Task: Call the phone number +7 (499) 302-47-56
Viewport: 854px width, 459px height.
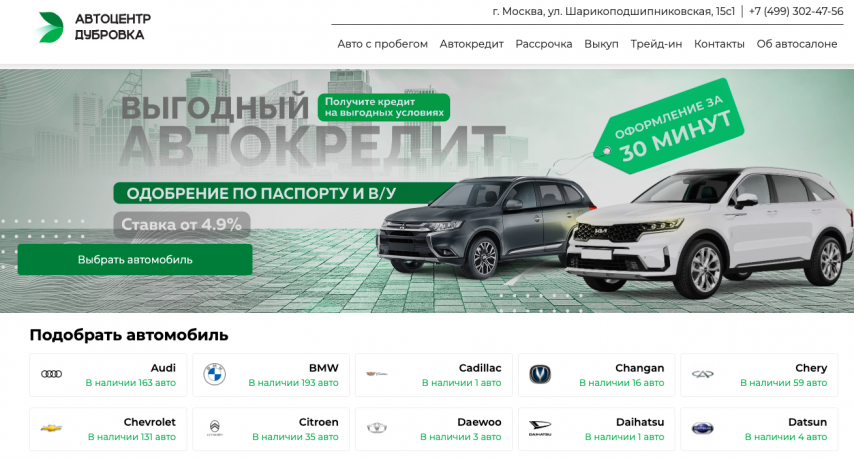Action: (x=796, y=11)
